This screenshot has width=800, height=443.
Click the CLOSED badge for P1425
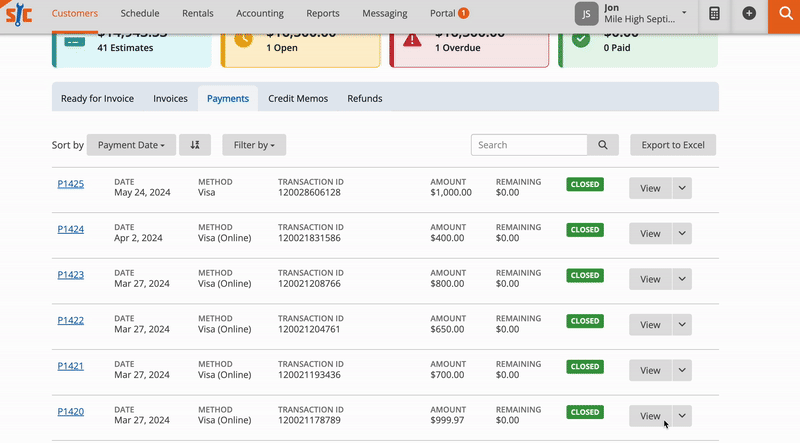coord(585,184)
